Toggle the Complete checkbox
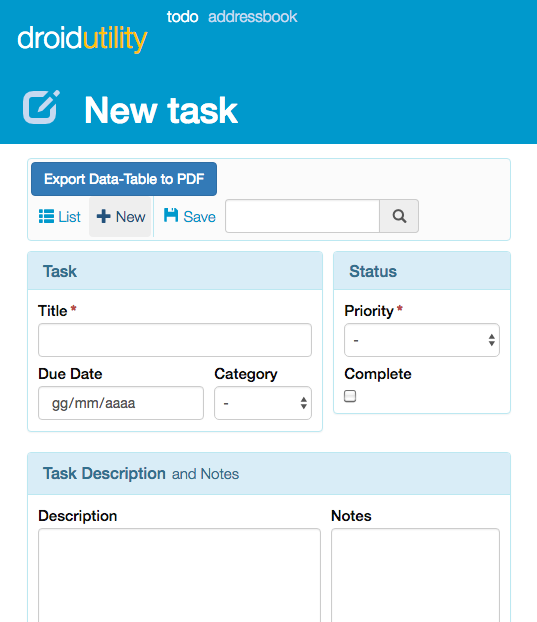Viewport: 537px width, 622px height. (350, 396)
